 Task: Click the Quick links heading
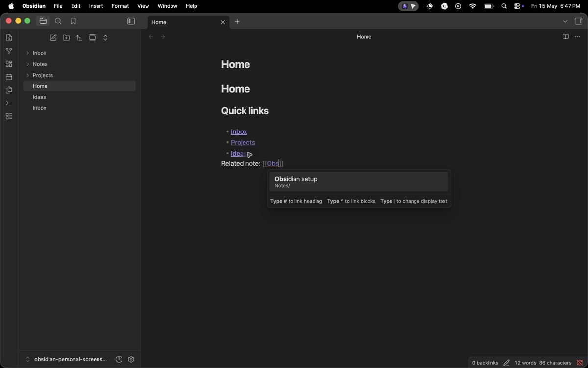click(x=245, y=111)
